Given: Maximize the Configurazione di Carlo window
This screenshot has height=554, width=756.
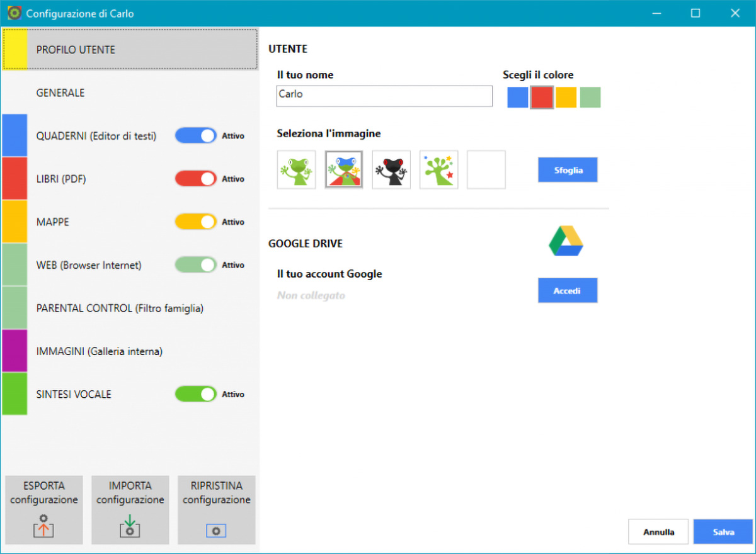Looking at the screenshot, I should pos(696,13).
